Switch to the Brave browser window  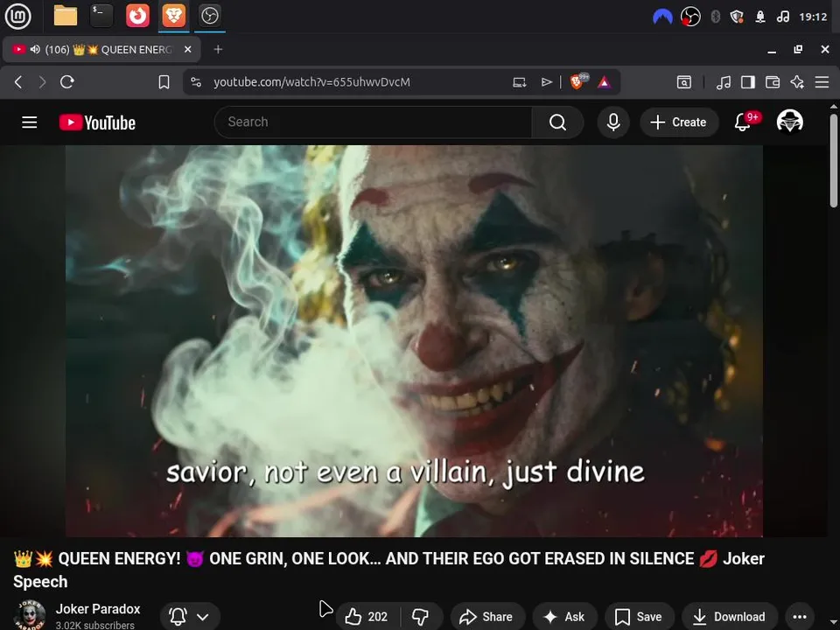173,16
